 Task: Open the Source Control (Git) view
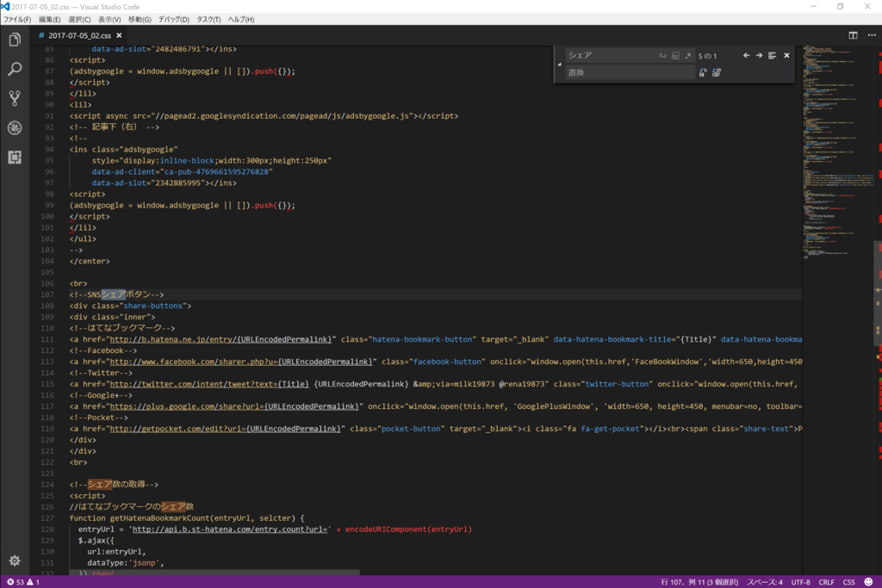point(15,98)
